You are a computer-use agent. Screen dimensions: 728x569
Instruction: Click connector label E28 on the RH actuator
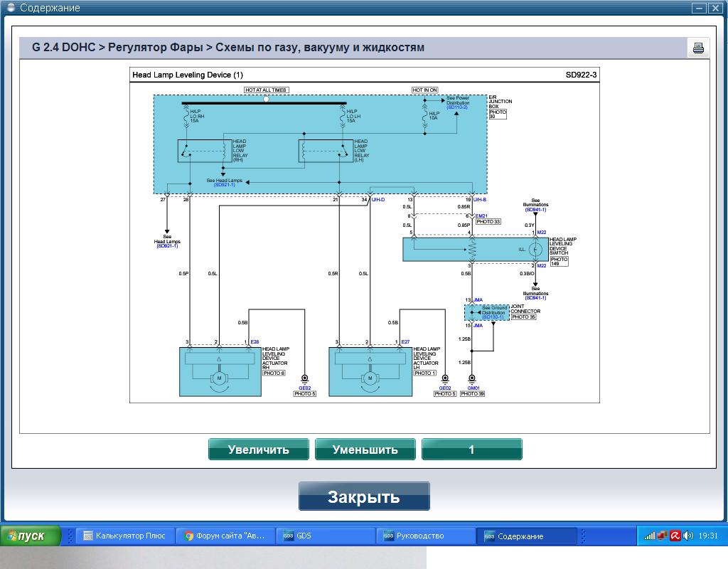tap(255, 342)
